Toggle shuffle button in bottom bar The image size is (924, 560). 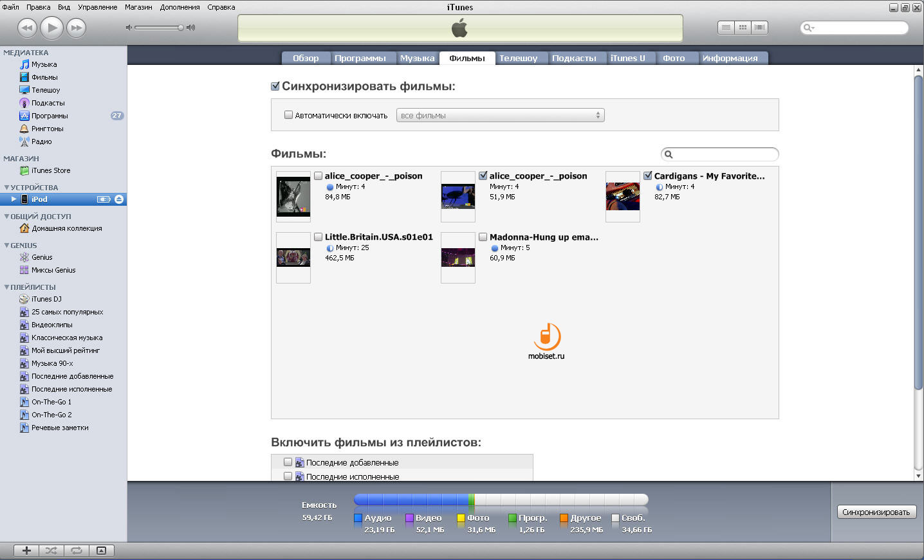(x=51, y=550)
